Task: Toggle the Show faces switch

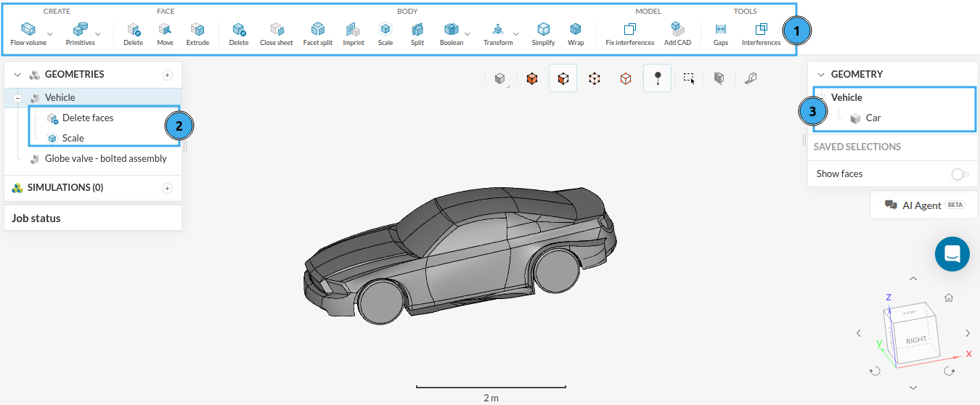Action: pos(960,174)
